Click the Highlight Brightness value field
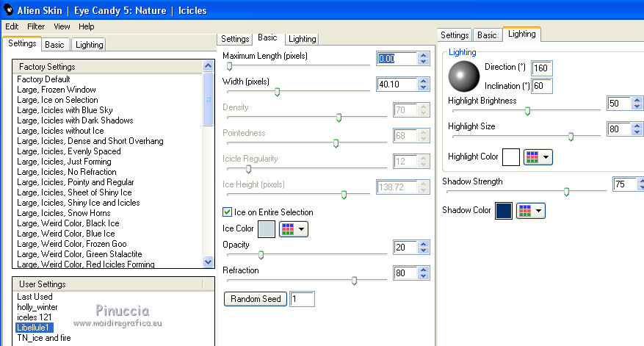Screen dimensions: 644x346 (618, 103)
